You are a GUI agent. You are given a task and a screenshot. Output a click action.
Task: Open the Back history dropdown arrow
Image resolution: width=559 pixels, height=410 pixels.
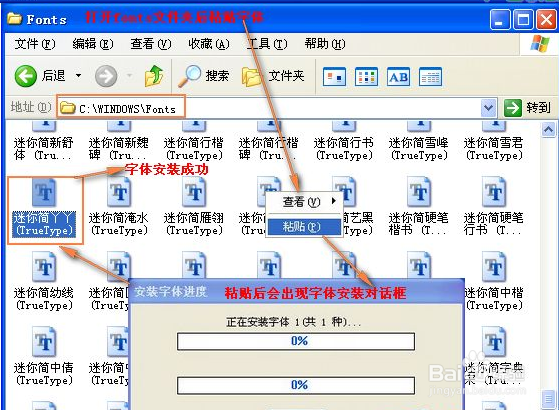[78, 76]
